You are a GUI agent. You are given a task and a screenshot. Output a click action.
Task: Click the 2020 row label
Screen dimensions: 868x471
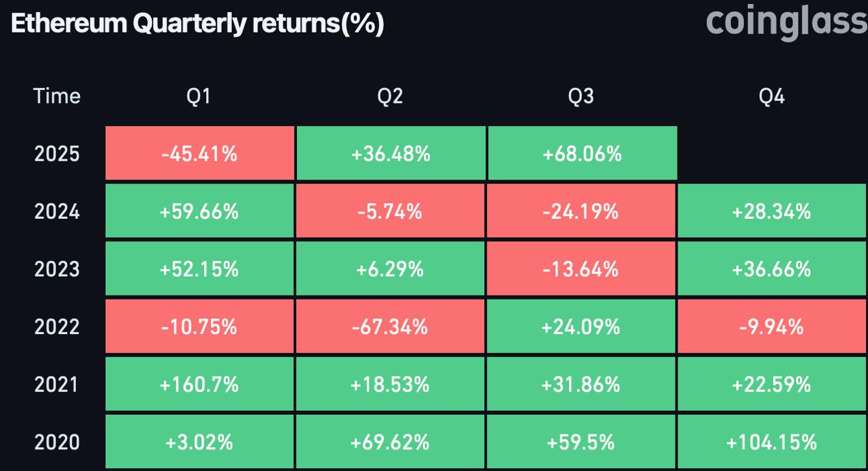pos(57,443)
